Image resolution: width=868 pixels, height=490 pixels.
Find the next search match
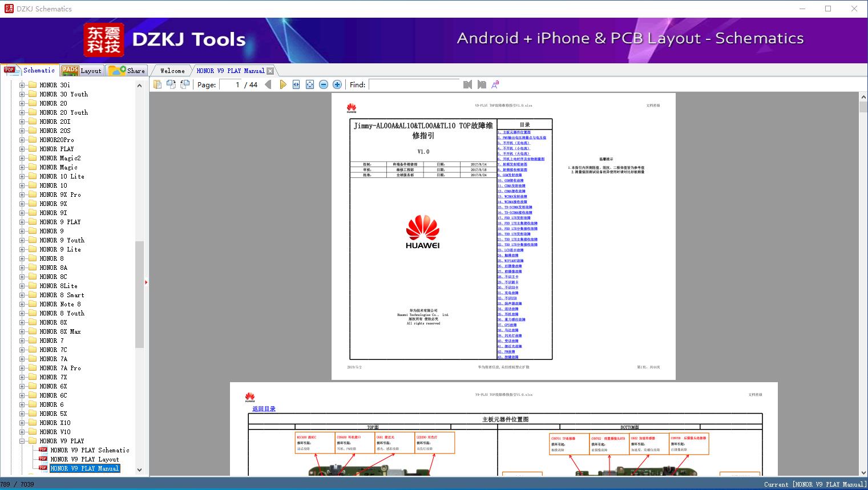coord(482,84)
